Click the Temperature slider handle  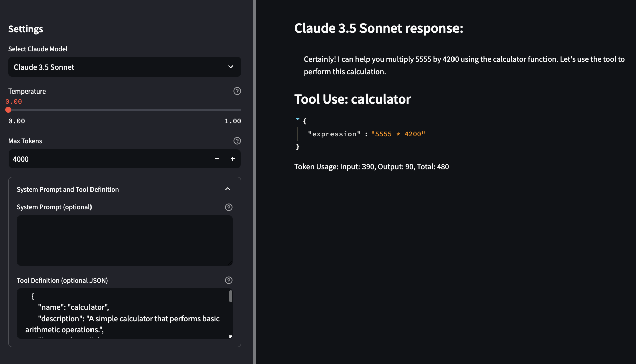8,109
